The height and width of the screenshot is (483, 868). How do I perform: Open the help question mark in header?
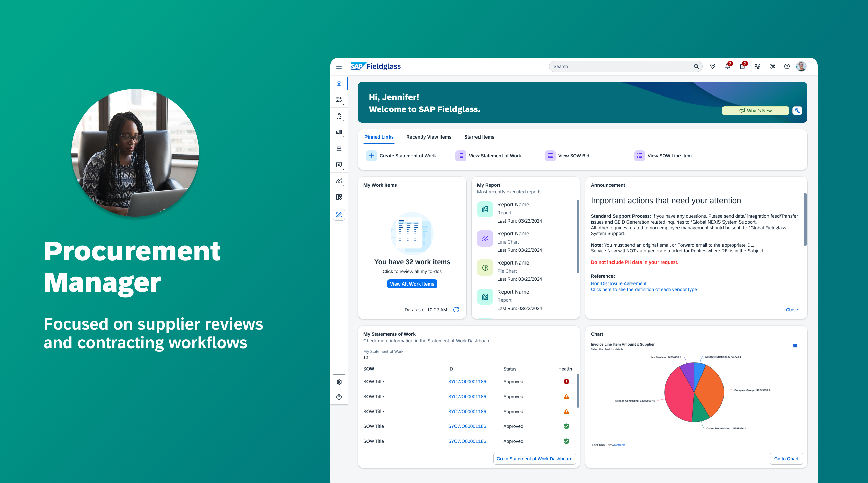pyautogui.click(x=787, y=66)
